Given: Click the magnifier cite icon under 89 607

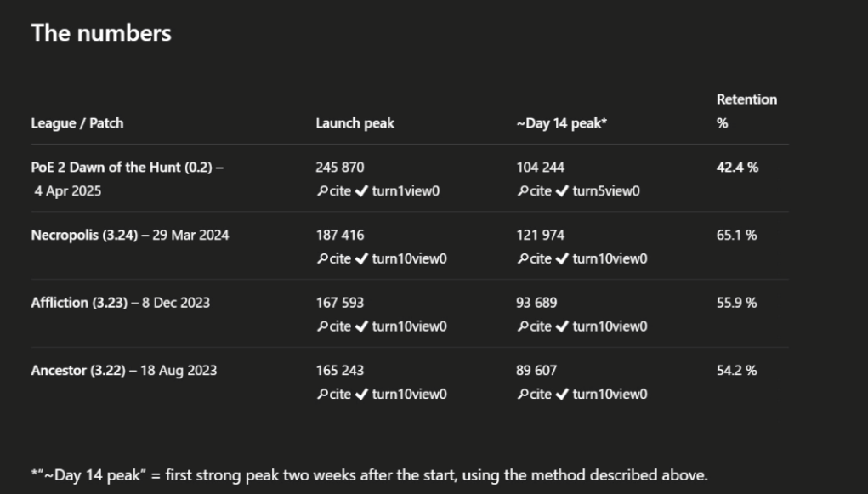Looking at the screenshot, I should [x=523, y=395].
